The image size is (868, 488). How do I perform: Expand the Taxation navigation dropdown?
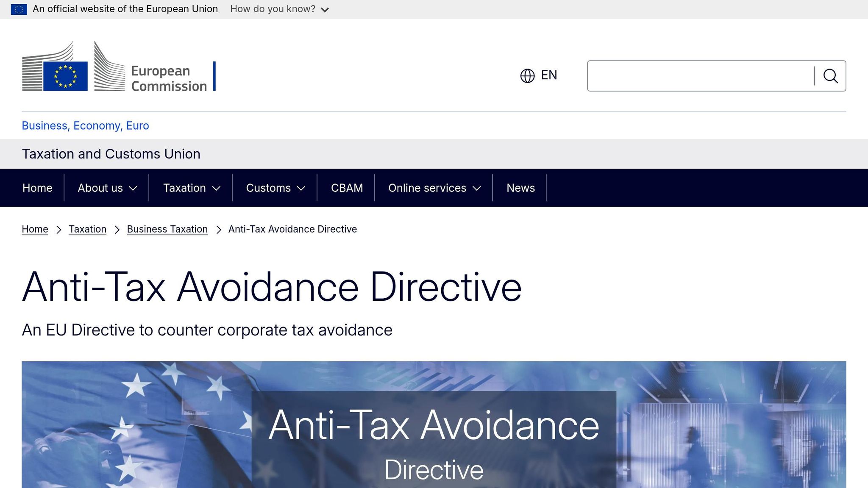pos(191,188)
